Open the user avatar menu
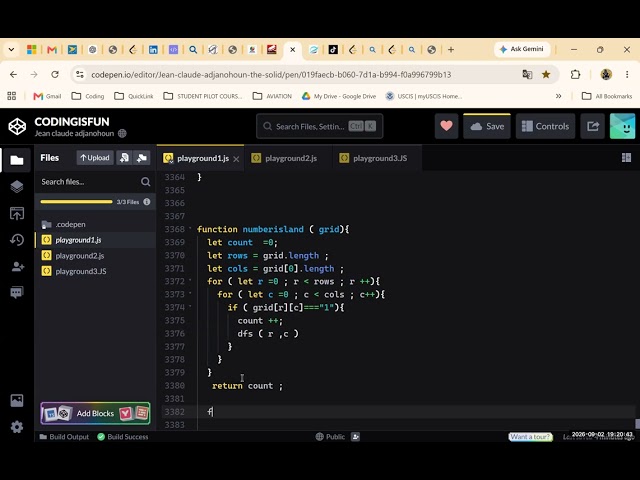Screen dimensions: 640x480 pyautogui.click(x=622, y=126)
